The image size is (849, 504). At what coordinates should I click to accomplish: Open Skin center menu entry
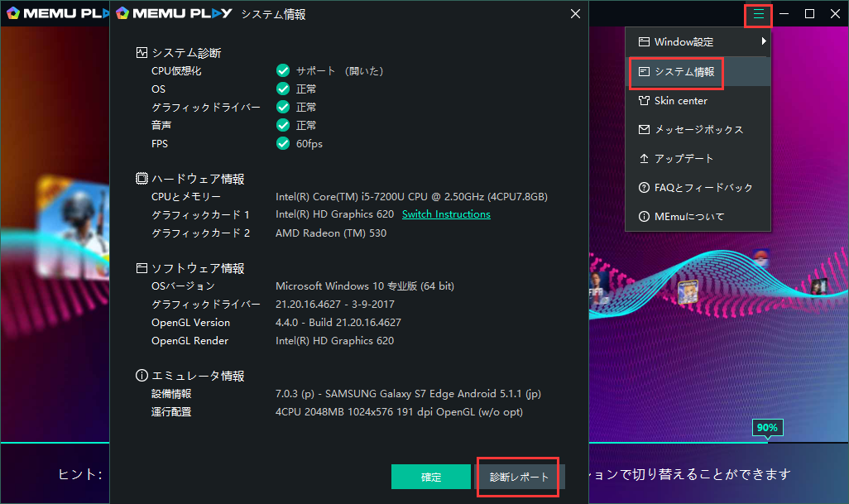680,101
